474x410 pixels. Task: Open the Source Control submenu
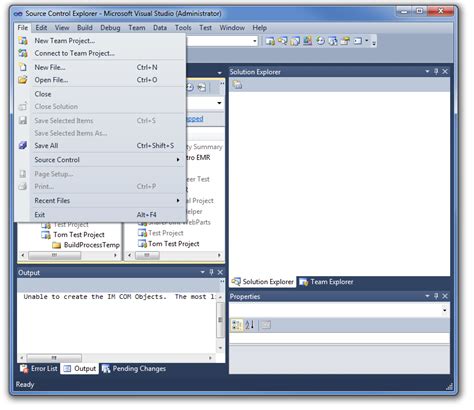(x=100, y=160)
